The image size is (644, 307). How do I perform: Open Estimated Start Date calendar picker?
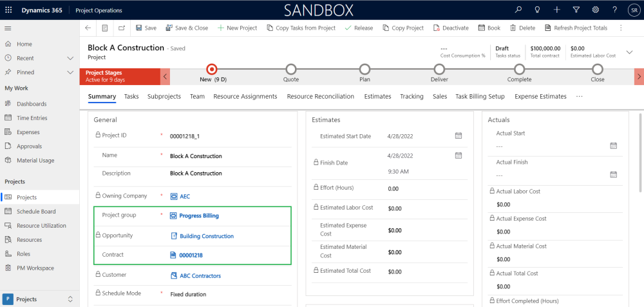pos(459,136)
